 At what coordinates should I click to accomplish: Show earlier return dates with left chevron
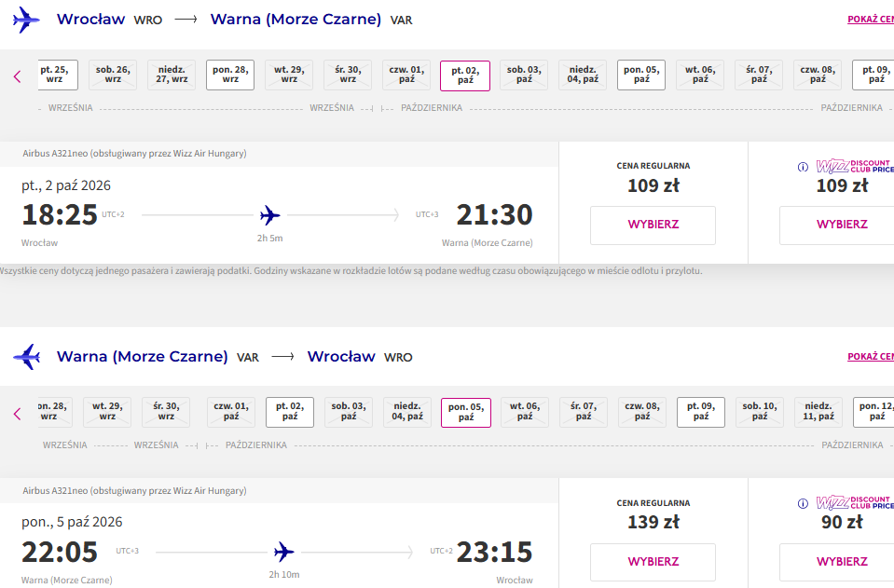[17, 414]
